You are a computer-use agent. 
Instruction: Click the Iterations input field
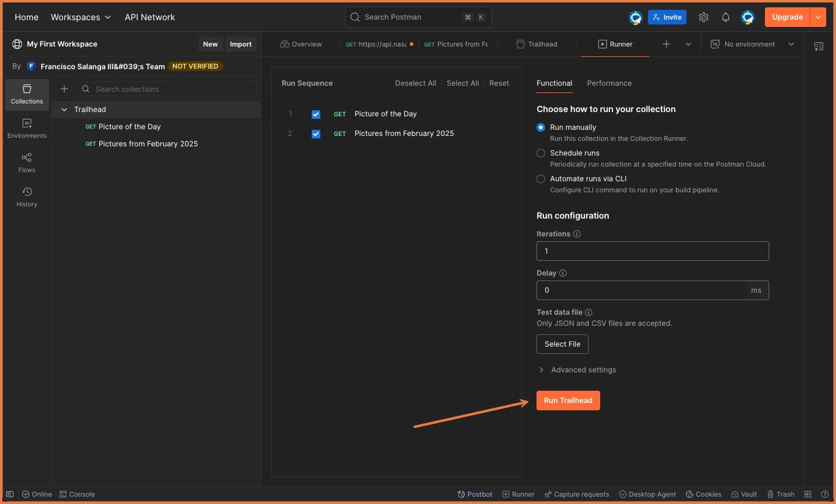tap(652, 251)
